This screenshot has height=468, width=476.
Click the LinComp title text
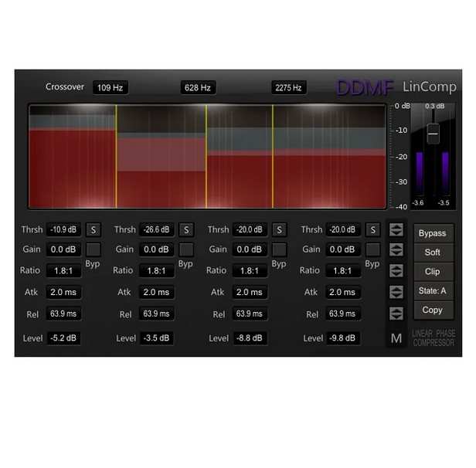(x=430, y=86)
